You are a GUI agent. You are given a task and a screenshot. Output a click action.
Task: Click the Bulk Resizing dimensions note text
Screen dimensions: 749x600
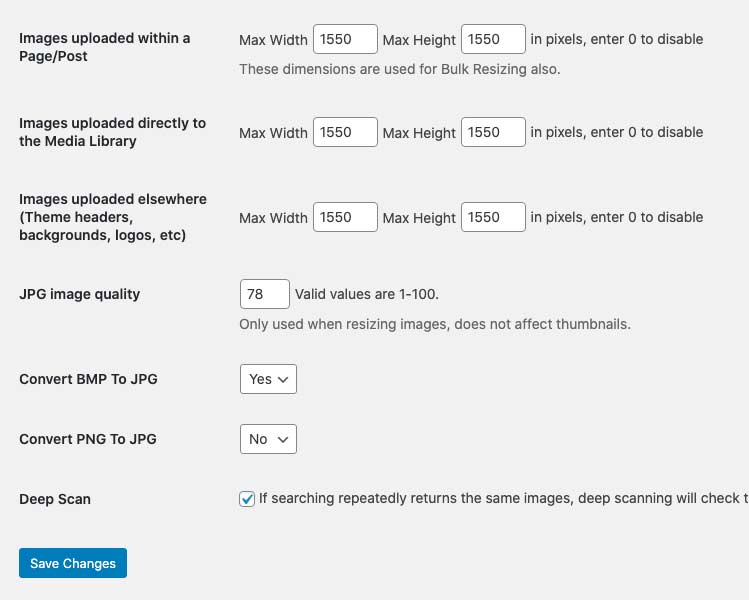click(x=399, y=69)
